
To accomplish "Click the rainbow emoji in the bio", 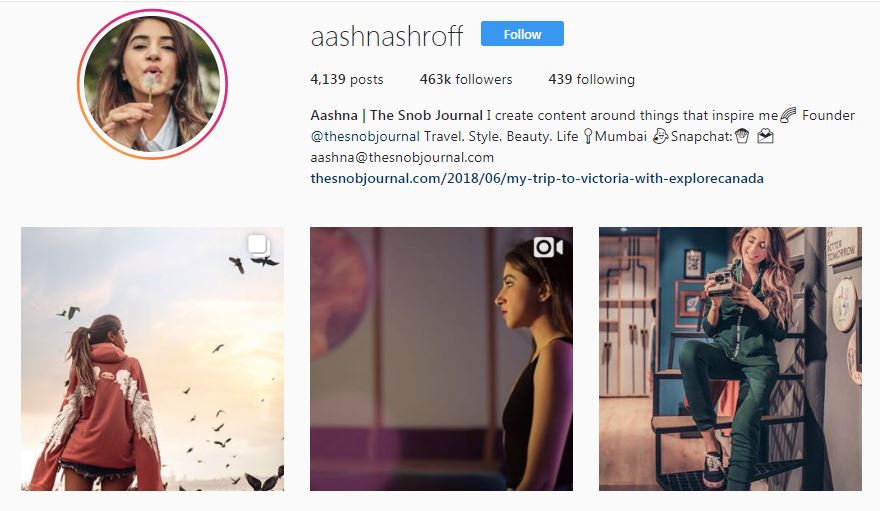I will click(788, 115).
